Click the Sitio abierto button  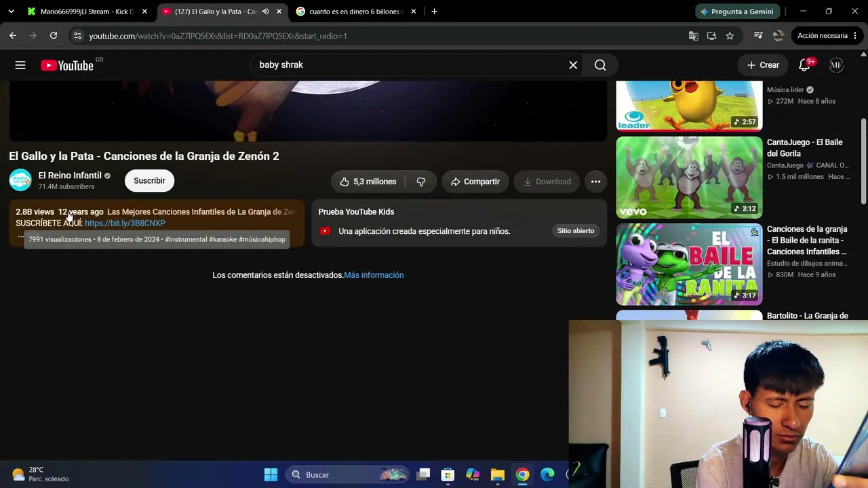(x=576, y=231)
